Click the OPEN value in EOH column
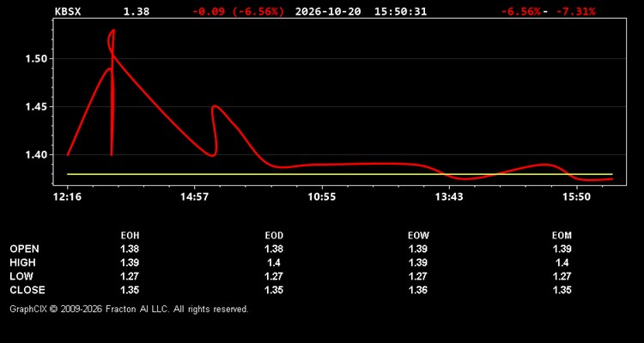644x343 pixels. tap(130, 249)
